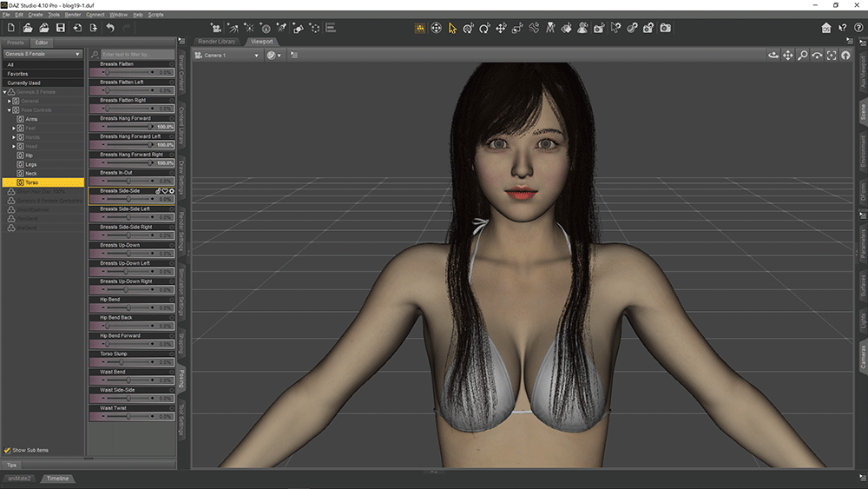Open the Create menu
Screen dimensions: 868x489
(36, 15)
